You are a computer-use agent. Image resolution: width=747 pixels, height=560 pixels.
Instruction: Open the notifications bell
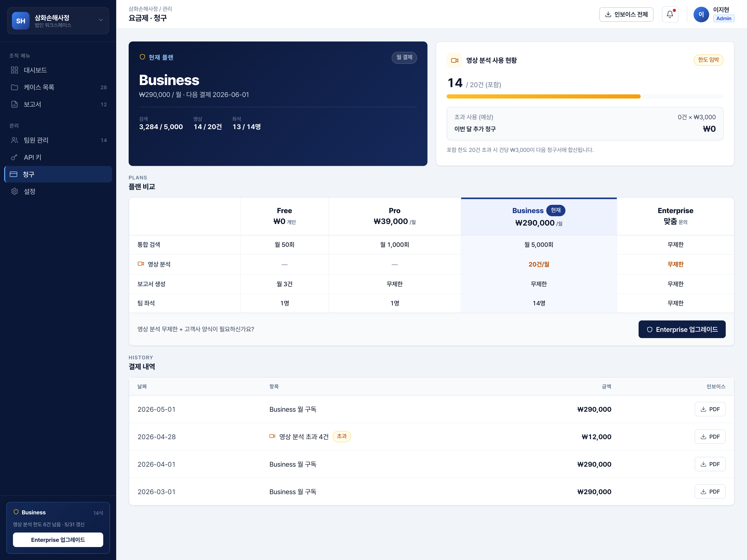pos(670,15)
